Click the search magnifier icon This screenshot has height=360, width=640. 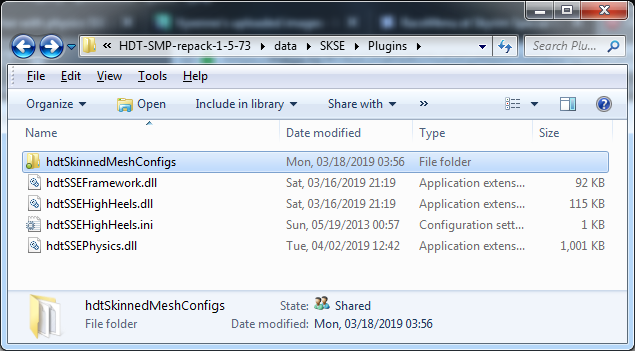(x=613, y=47)
